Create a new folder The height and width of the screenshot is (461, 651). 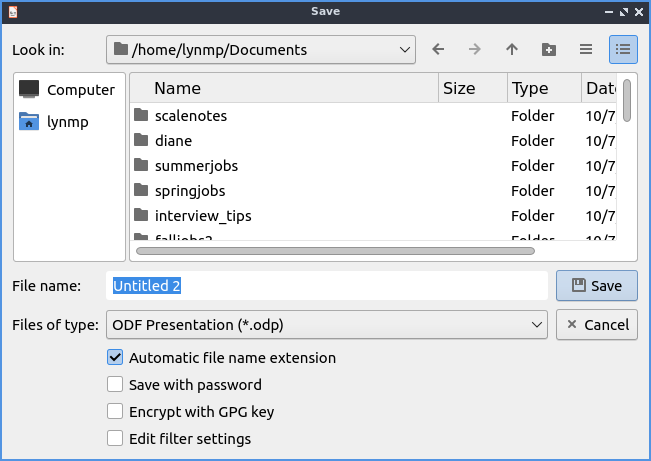548,49
